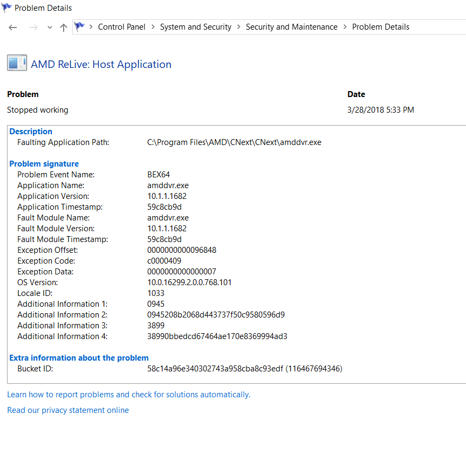Screen dimensions: 466x476
Task: Expand chevron before Control Panel breadcrumb
Action: coord(91,27)
